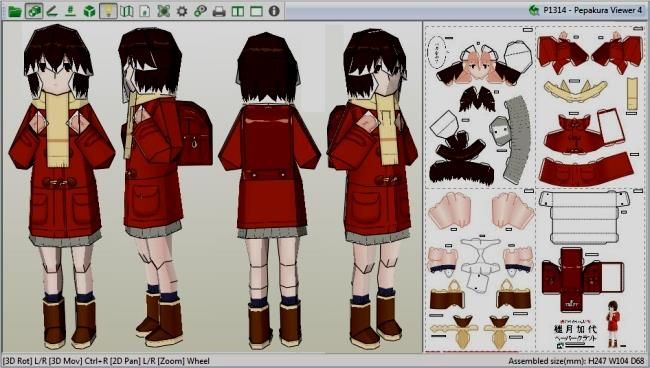The height and width of the screenshot is (368, 650).
Task: Click the edge angle line icon
Action: coord(52,11)
